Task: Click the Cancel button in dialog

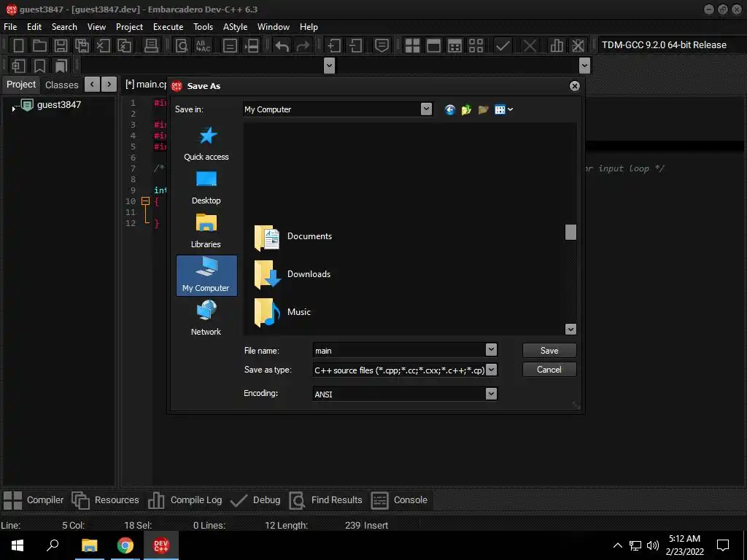Action: coord(549,370)
